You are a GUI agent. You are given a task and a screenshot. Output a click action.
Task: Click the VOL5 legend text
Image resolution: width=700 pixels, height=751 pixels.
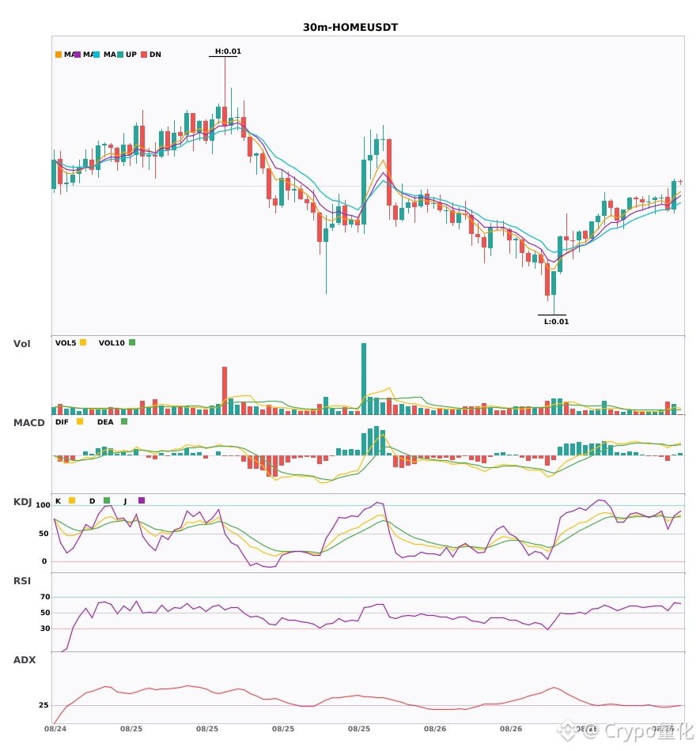click(x=66, y=343)
